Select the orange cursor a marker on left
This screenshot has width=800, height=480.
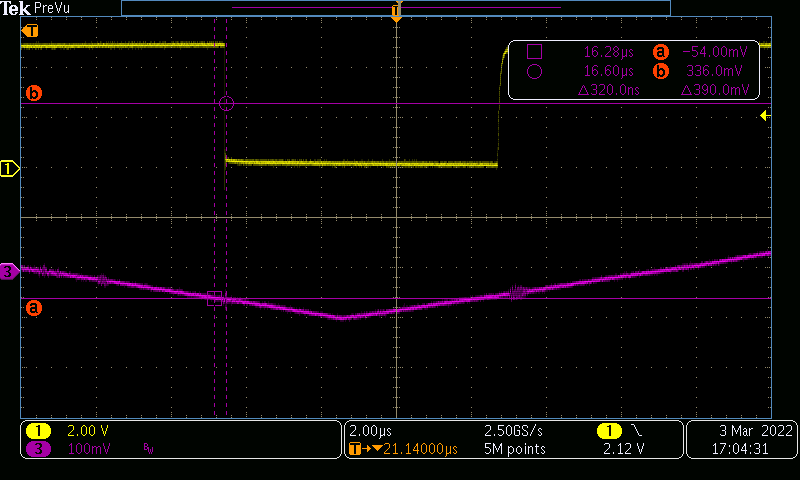click(34, 308)
